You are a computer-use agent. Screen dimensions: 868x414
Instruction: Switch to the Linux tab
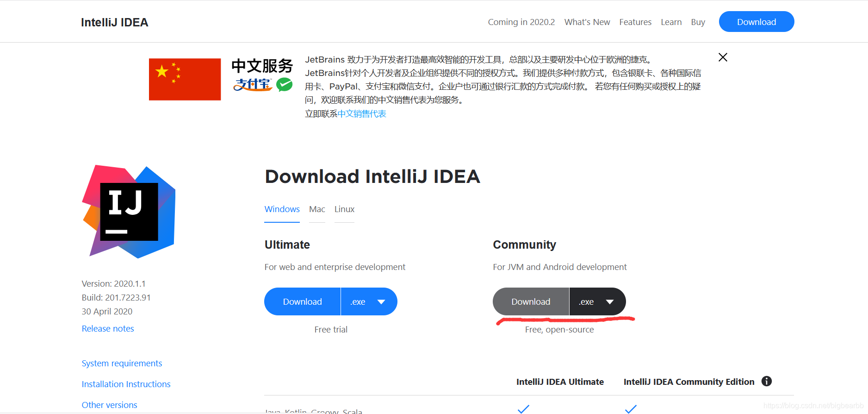[x=344, y=209]
